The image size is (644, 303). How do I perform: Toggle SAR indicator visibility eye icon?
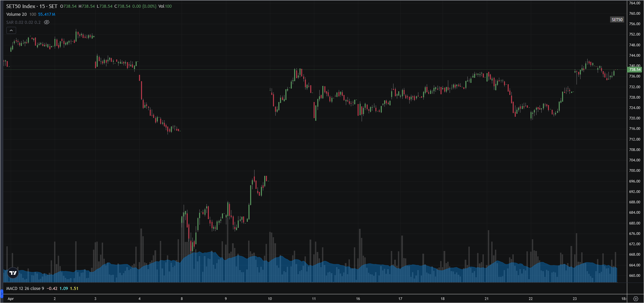47,22
